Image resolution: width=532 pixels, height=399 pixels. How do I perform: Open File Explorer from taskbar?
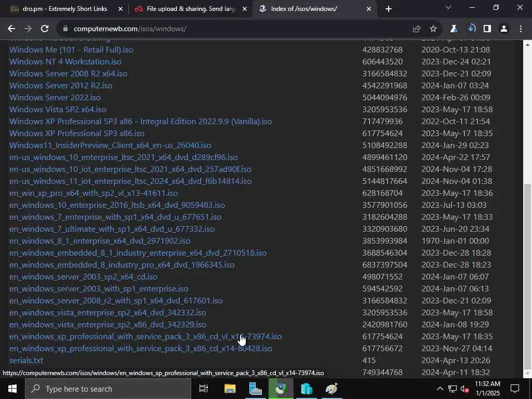click(230, 389)
